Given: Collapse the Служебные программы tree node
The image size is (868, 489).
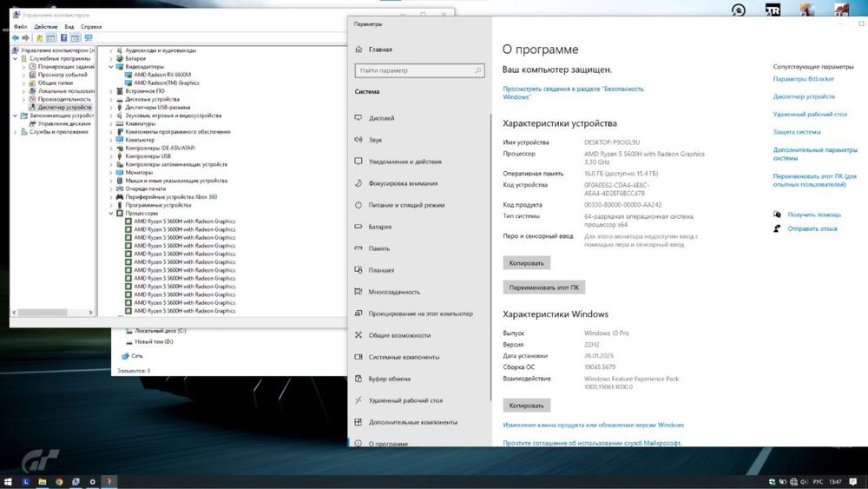Looking at the screenshot, I should [16, 59].
